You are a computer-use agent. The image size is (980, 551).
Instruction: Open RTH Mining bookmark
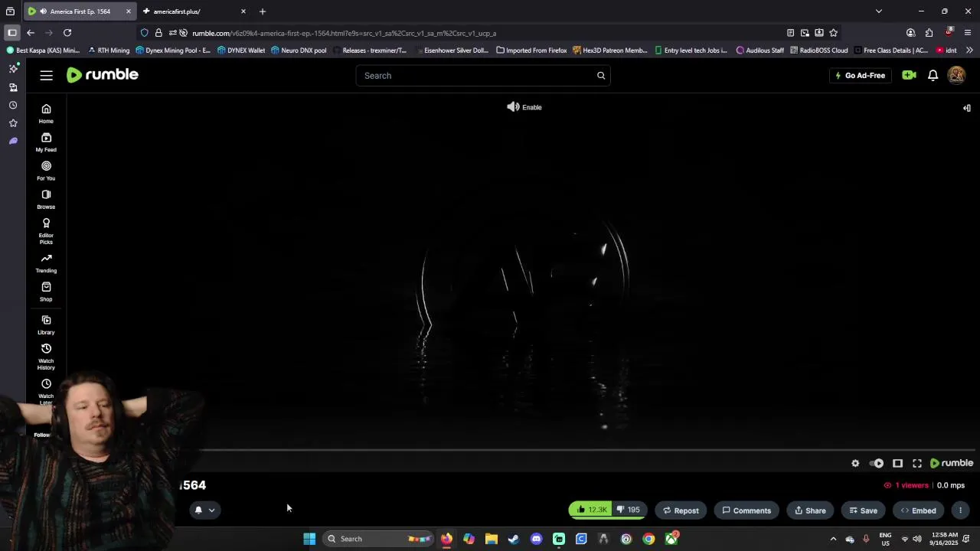[x=109, y=51]
